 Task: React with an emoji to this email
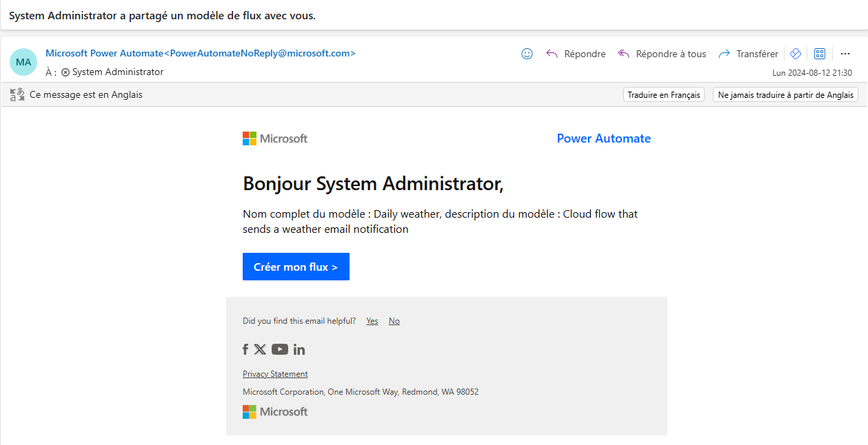click(527, 53)
